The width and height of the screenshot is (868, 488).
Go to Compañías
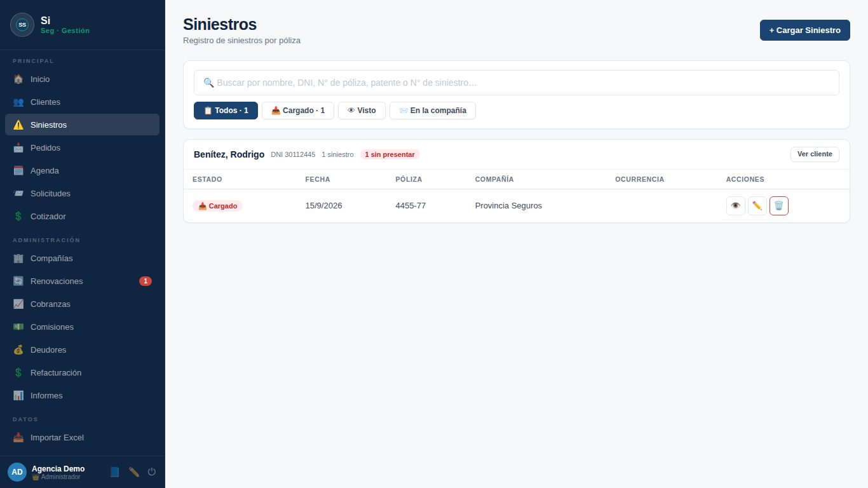click(x=82, y=259)
